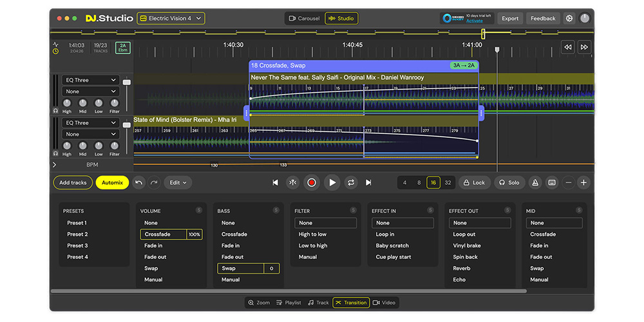Select 32 bar transition length
The image size is (644, 322).
click(448, 183)
